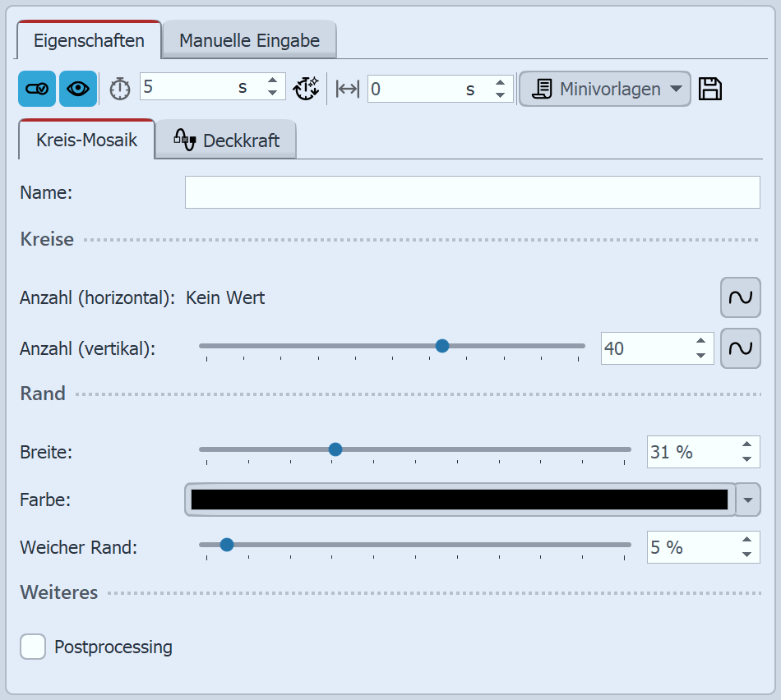
Task: Toggle the link button in toolbar
Action: pos(37,89)
